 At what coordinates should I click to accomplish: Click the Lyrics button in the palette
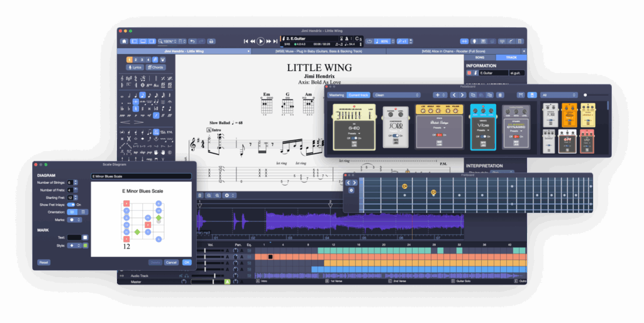(135, 67)
